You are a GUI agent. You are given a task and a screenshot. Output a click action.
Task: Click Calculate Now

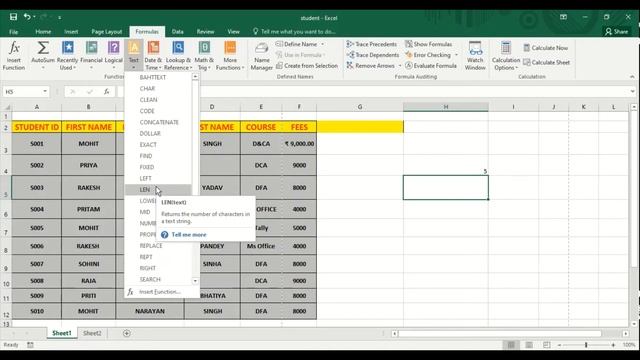tap(546, 48)
